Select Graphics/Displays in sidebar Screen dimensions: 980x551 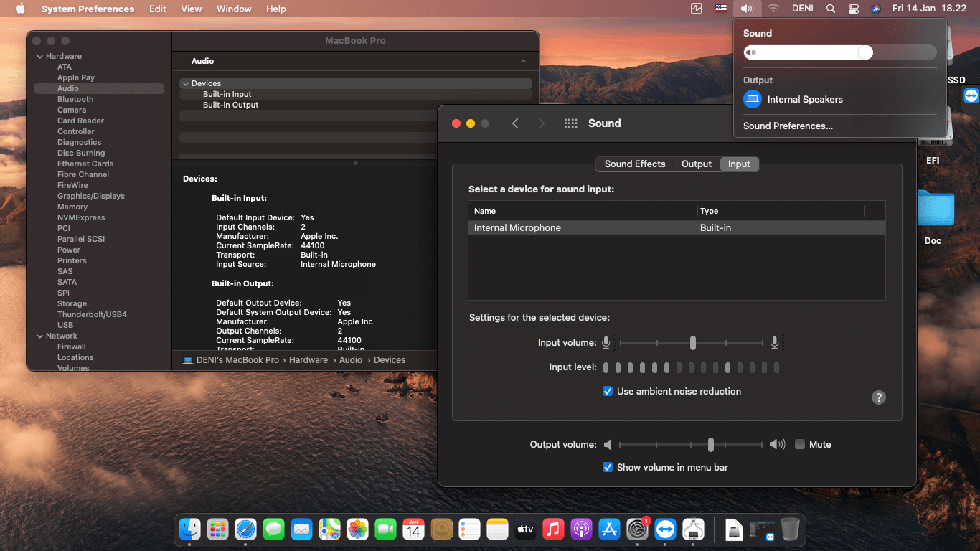(x=91, y=196)
